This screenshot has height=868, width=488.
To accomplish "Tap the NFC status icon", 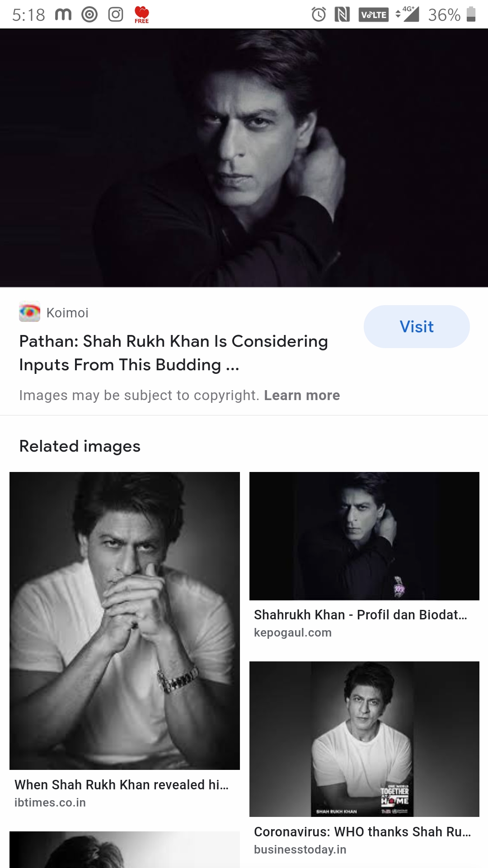I will click(x=342, y=15).
